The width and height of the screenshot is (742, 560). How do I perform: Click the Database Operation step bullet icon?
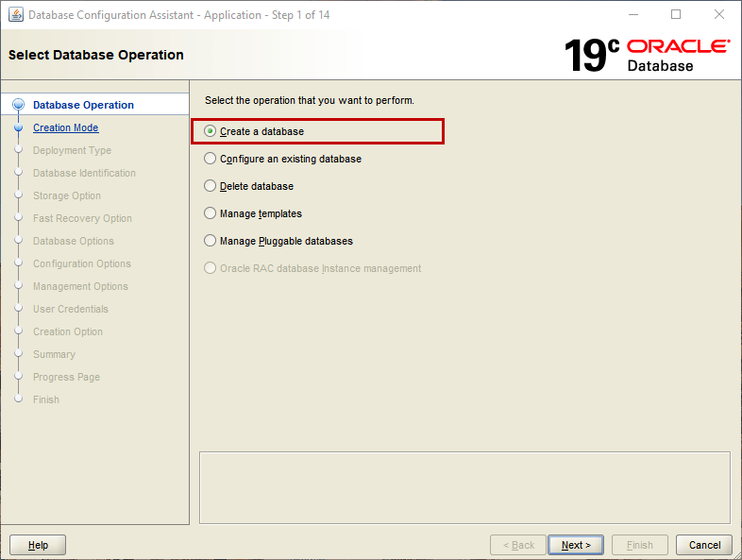coord(19,105)
